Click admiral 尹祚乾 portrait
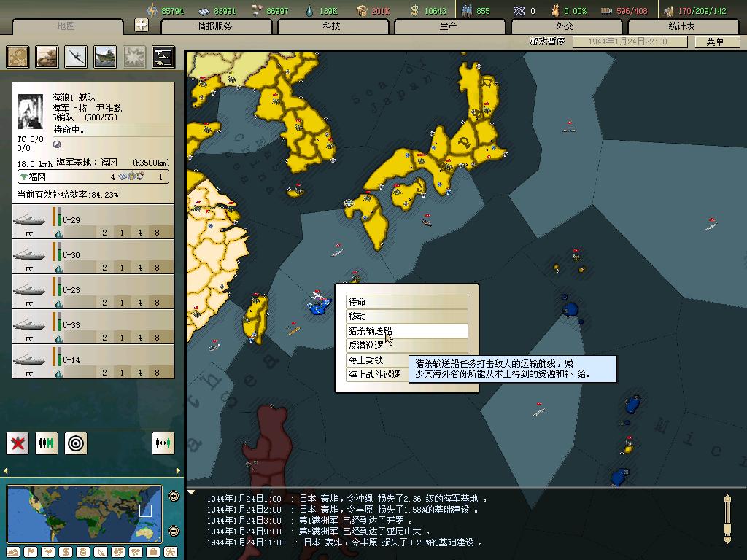The width and height of the screenshot is (747, 560). click(x=30, y=112)
